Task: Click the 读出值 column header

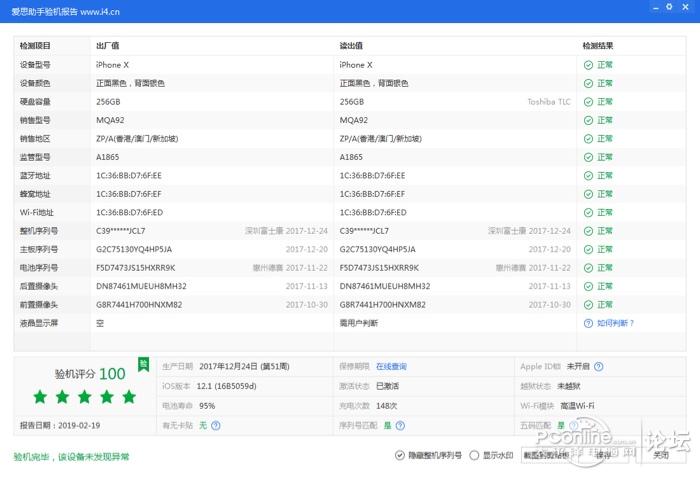Action: tap(351, 46)
